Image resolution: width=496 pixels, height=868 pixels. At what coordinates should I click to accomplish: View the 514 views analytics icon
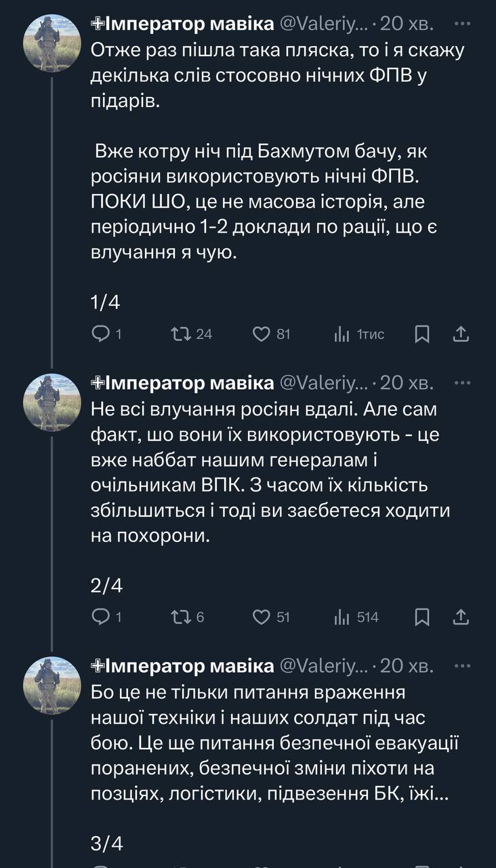[342, 616]
